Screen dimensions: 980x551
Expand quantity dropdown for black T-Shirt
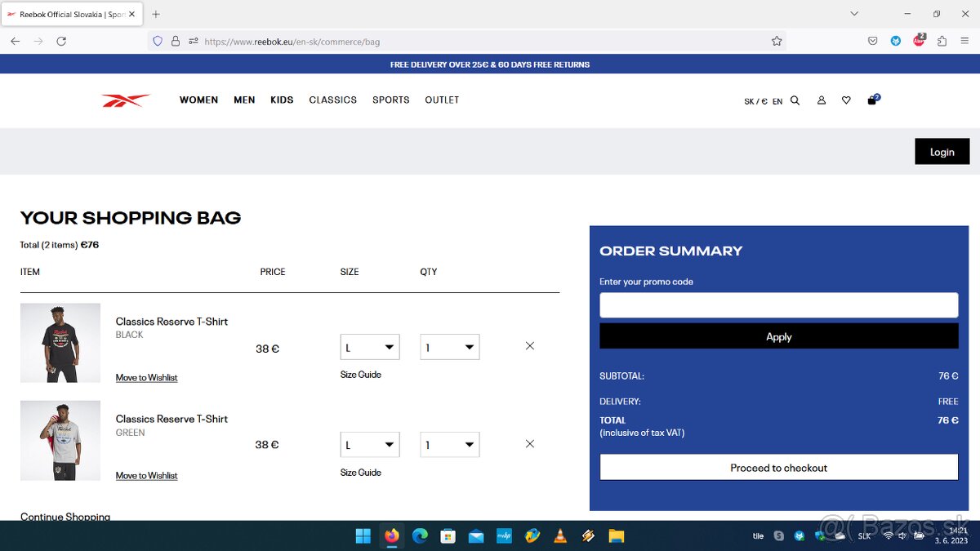click(x=449, y=347)
